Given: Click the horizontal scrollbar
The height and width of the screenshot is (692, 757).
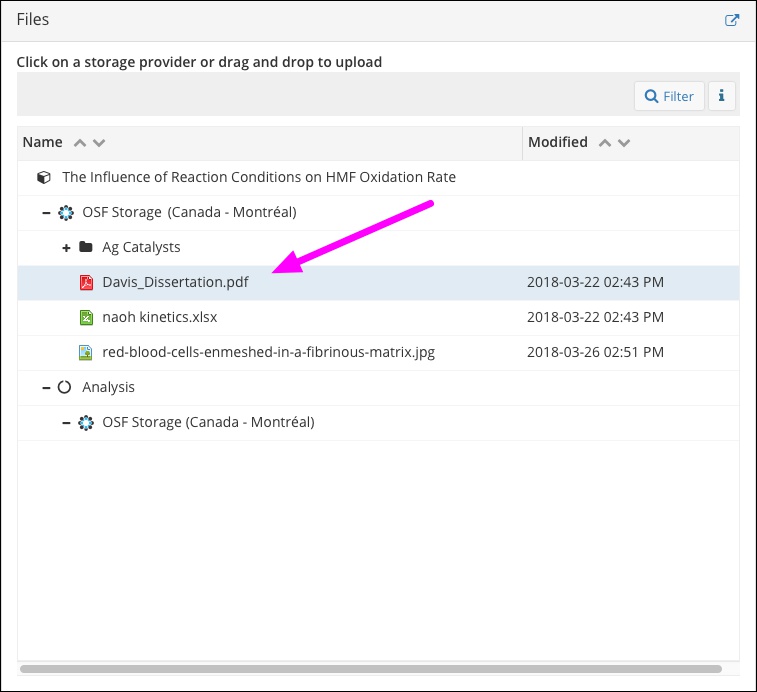Looking at the screenshot, I should pos(371,669).
